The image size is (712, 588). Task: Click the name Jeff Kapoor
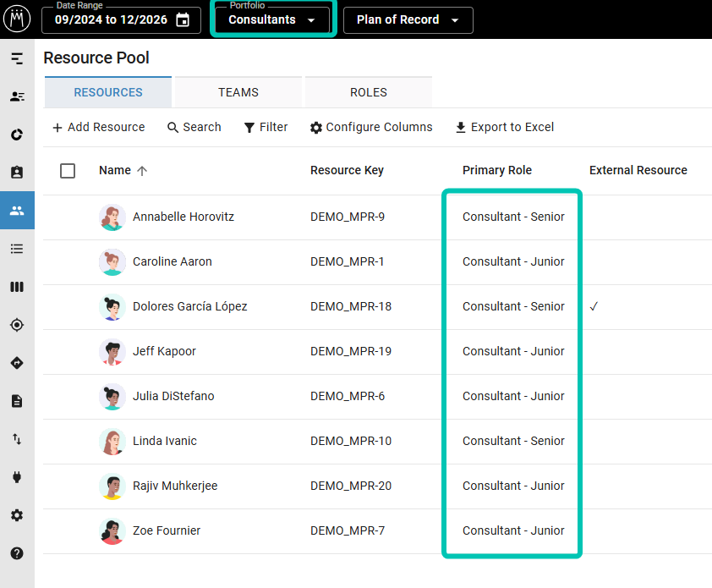(x=164, y=351)
